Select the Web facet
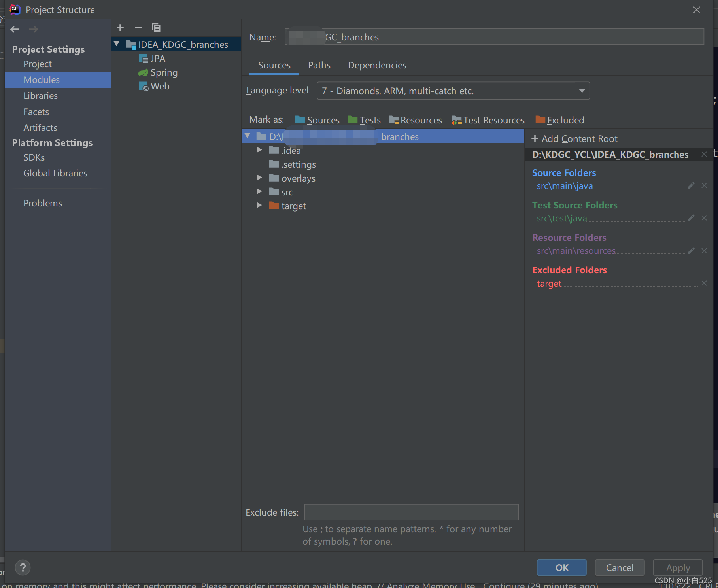The width and height of the screenshot is (718, 588). point(154,86)
